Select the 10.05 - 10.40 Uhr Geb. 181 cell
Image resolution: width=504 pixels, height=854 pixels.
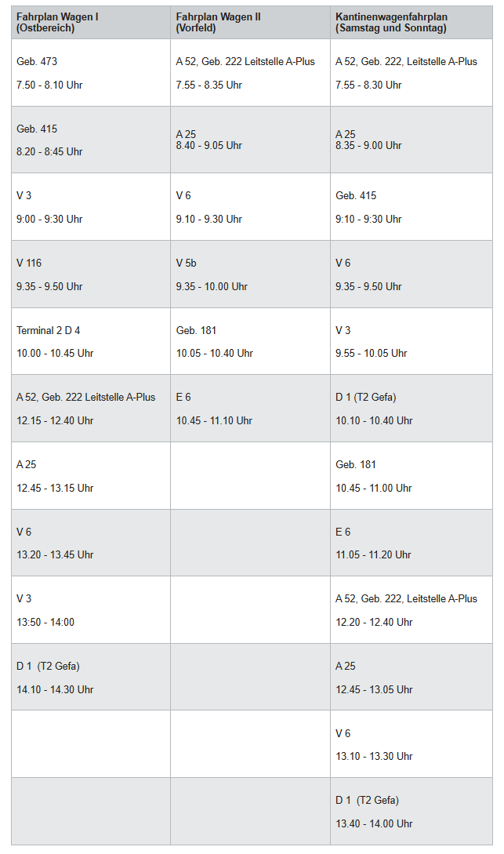(x=250, y=341)
